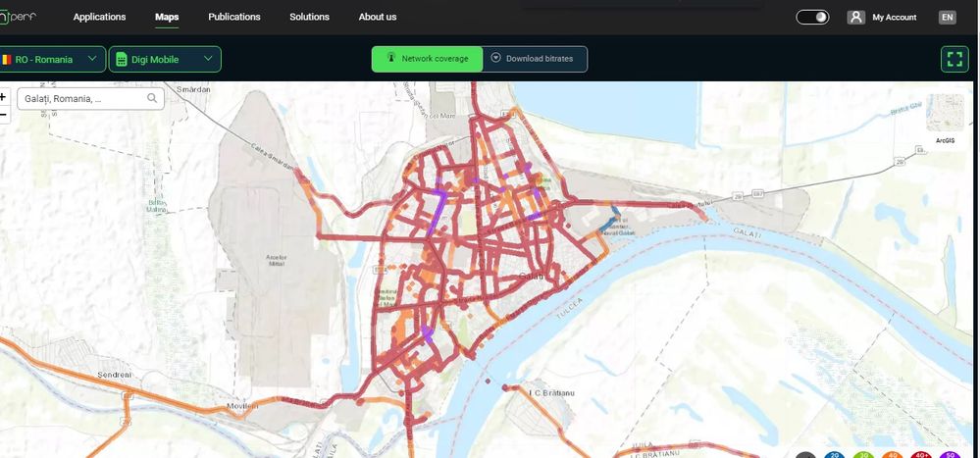Open the Applications menu
The image size is (980, 458).
click(x=99, y=17)
